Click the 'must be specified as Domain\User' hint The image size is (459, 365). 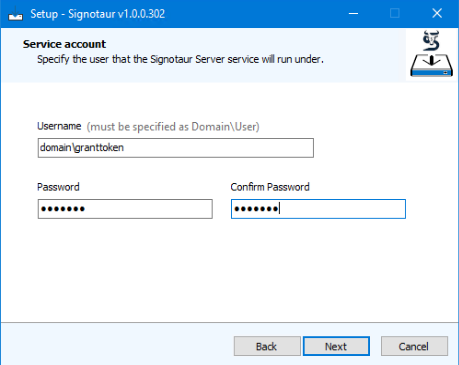point(173,127)
